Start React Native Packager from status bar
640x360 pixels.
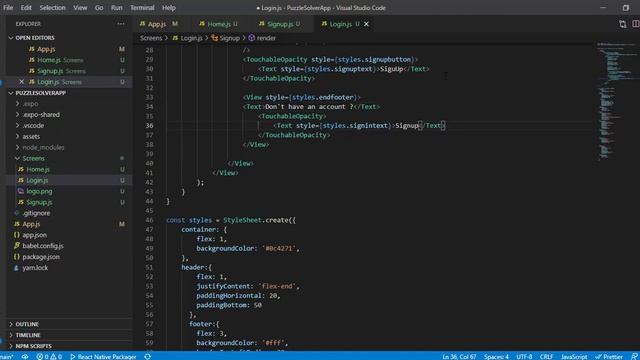click(x=103, y=357)
